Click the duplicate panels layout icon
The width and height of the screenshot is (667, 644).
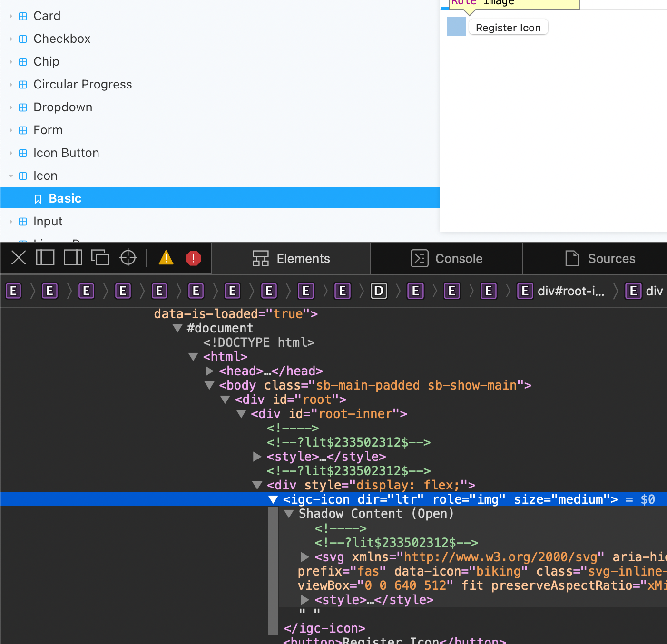(x=100, y=258)
